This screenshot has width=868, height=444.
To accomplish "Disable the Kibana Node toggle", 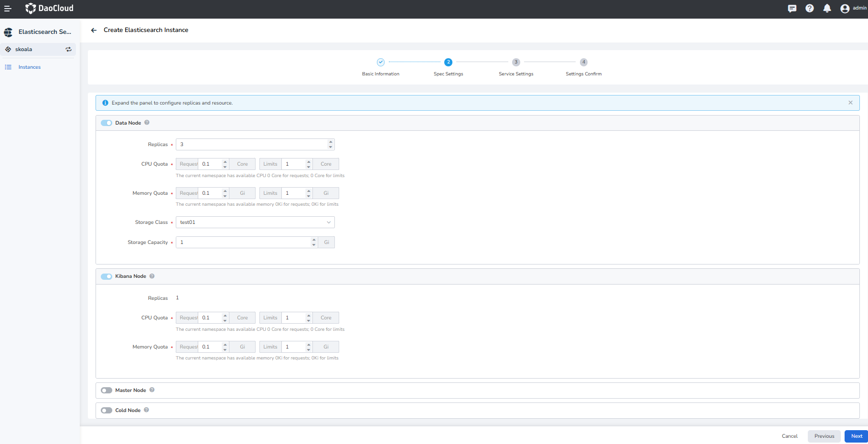I will point(106,276).
